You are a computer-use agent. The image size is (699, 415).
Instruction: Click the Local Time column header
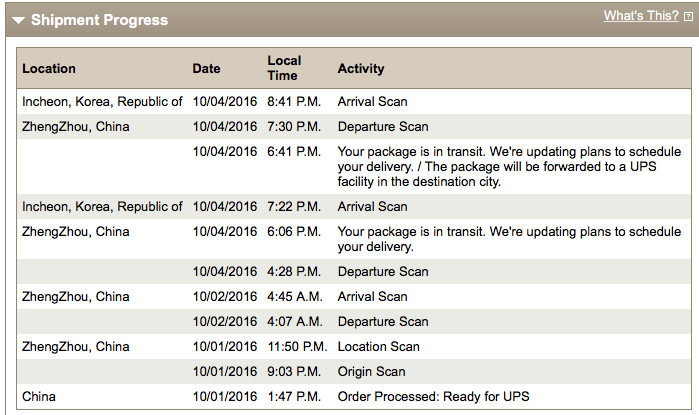pyautogui.click(x=284, y=68)
